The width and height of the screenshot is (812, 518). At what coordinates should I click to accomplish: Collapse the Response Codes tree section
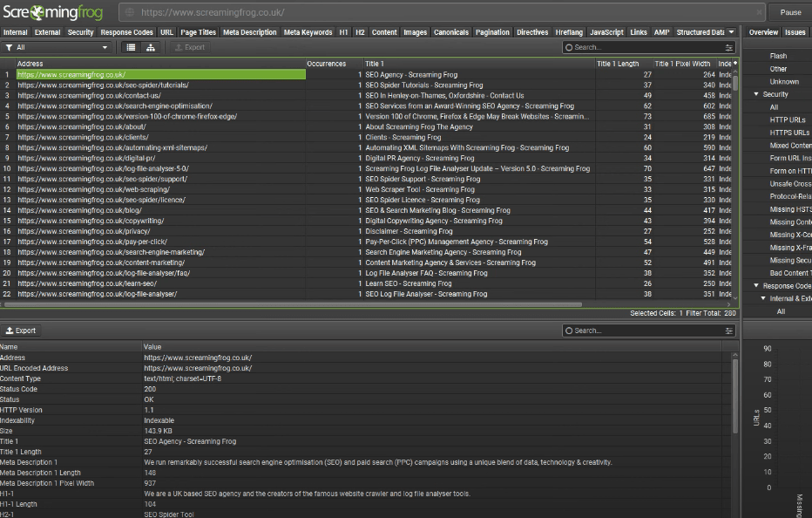click(x=756, y=286)
